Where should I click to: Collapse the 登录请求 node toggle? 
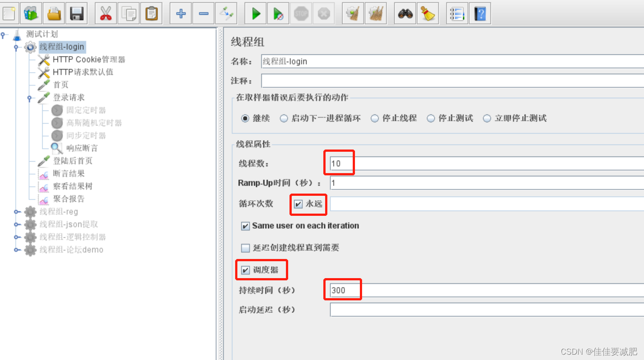coord(30,98)
